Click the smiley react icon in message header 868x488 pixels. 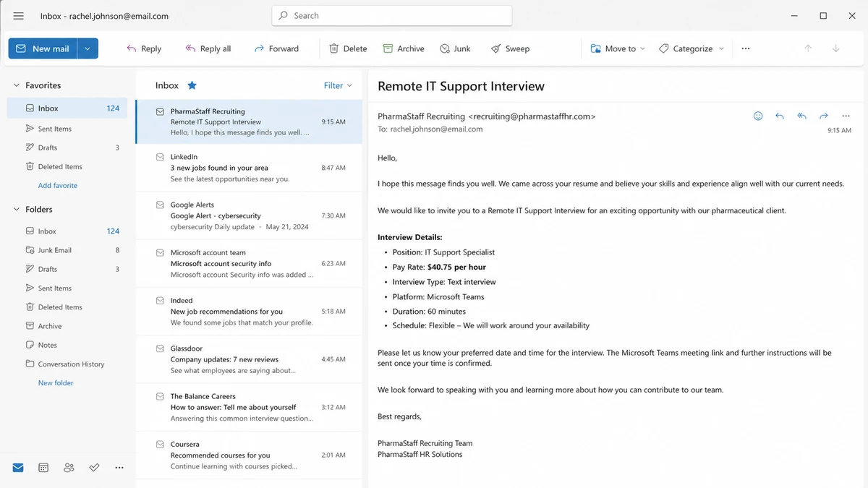(x=758, y=116)
